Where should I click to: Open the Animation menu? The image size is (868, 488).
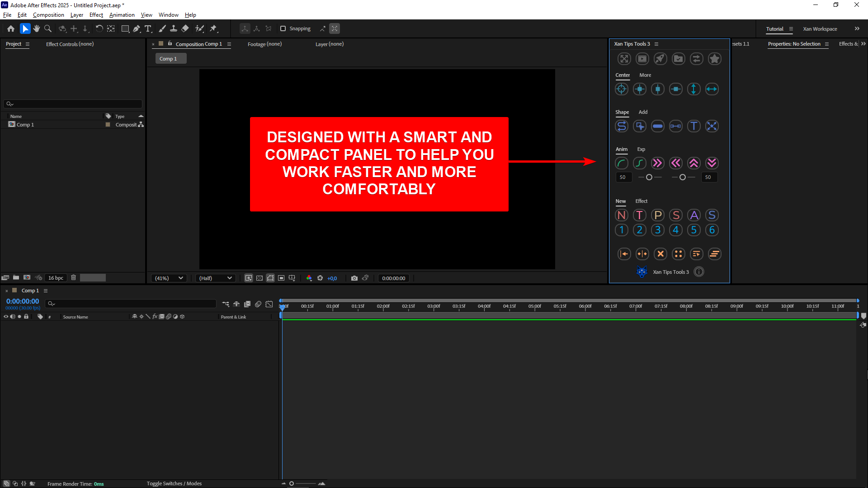(122, 15)
